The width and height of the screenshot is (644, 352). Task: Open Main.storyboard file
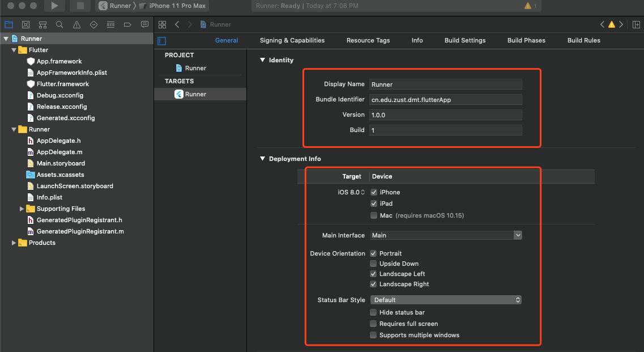click(x=61, y=163)
